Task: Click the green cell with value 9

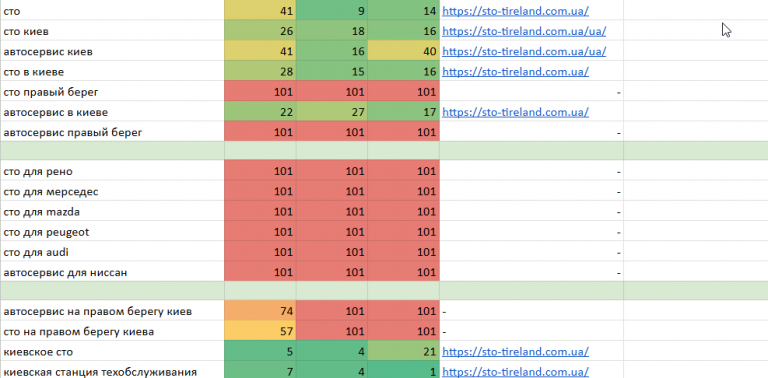Action: tap(332, 10)
